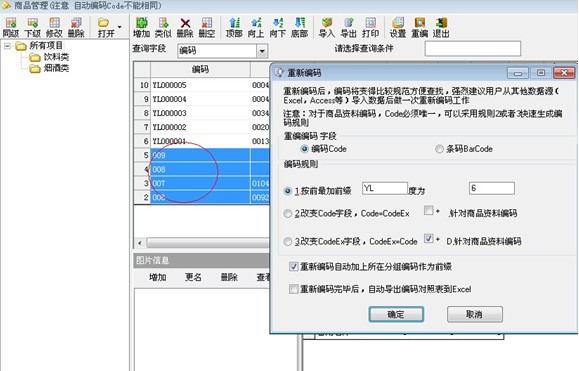
Task: Click the red X 删除 icon
Action: 185,27
